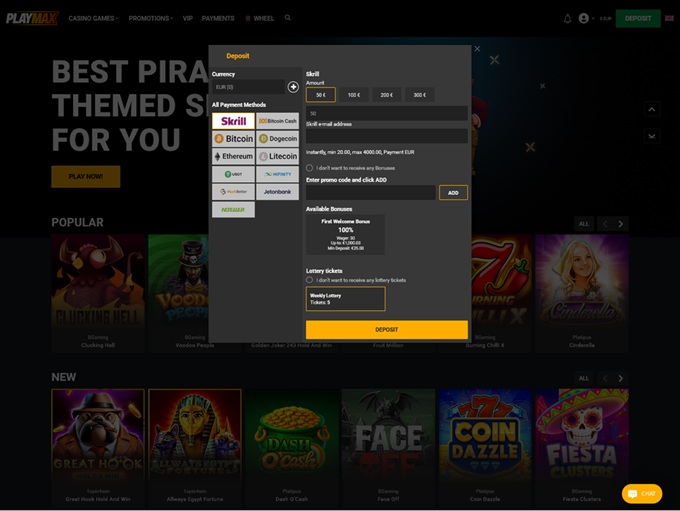Open the VIP page
This screenshot has height=511, width=680.
pyautogui.click(x=187, y=18)
